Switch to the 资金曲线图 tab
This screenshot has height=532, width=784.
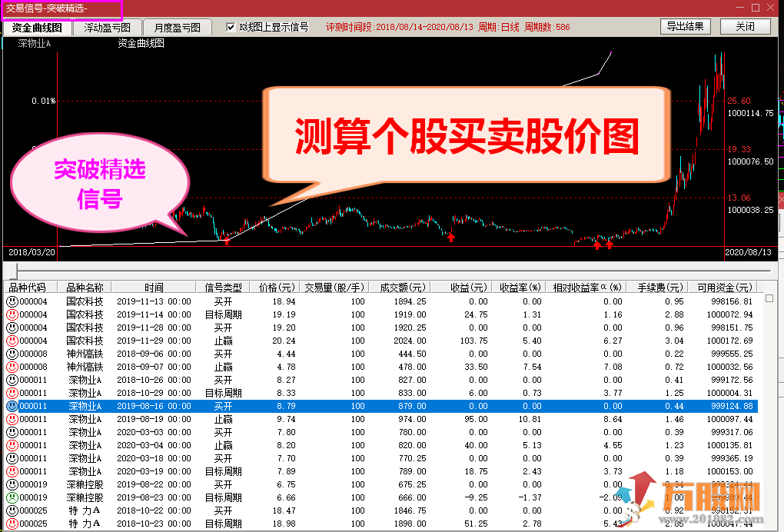point(37,28)
